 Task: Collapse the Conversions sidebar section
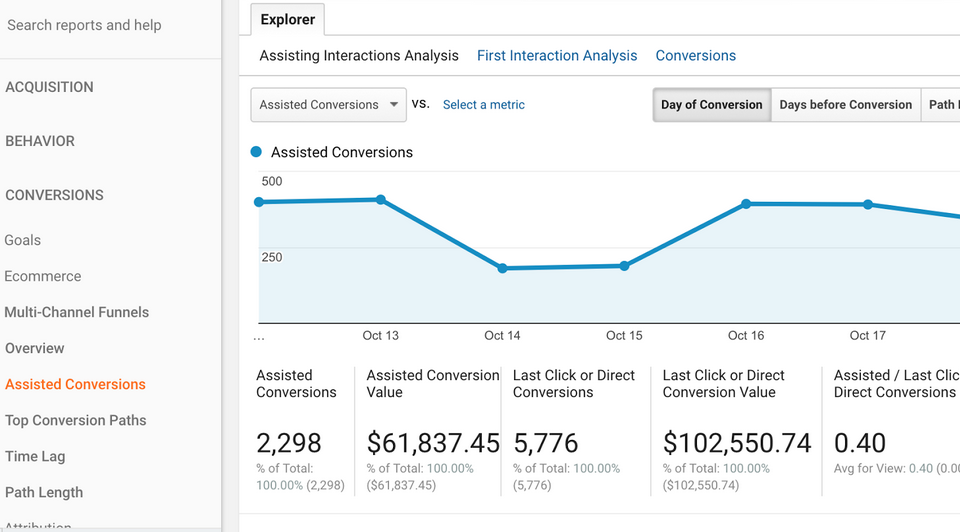[x=55, y=195]
